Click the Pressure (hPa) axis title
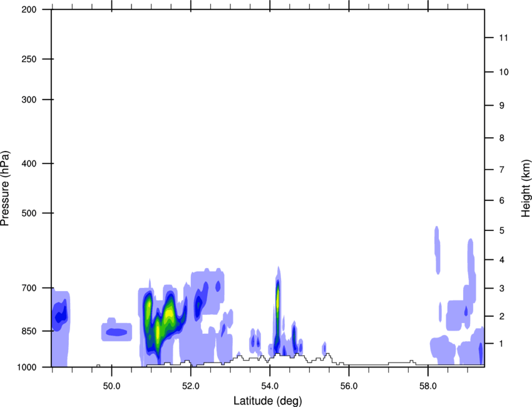The height and width of the screenshot is (407, 532). point(5,188)
